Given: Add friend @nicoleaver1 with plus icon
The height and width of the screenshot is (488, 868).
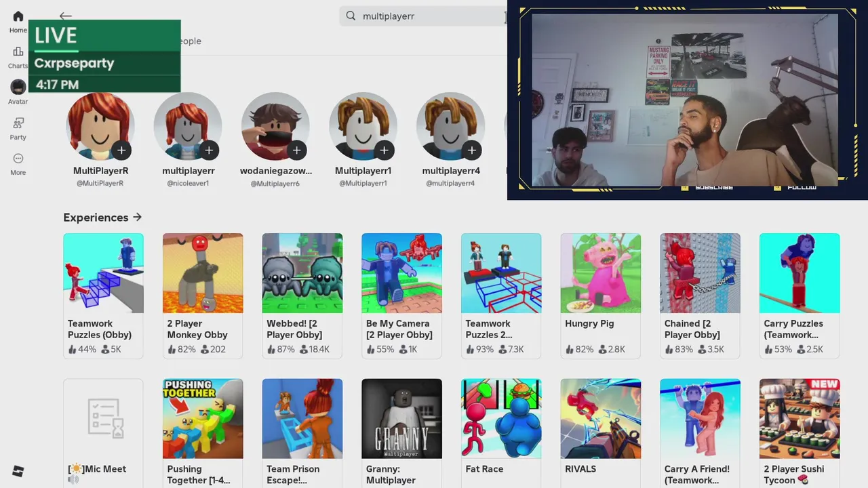Looking at the screenshot, I should pyautogui.click(x=209, y=150).
